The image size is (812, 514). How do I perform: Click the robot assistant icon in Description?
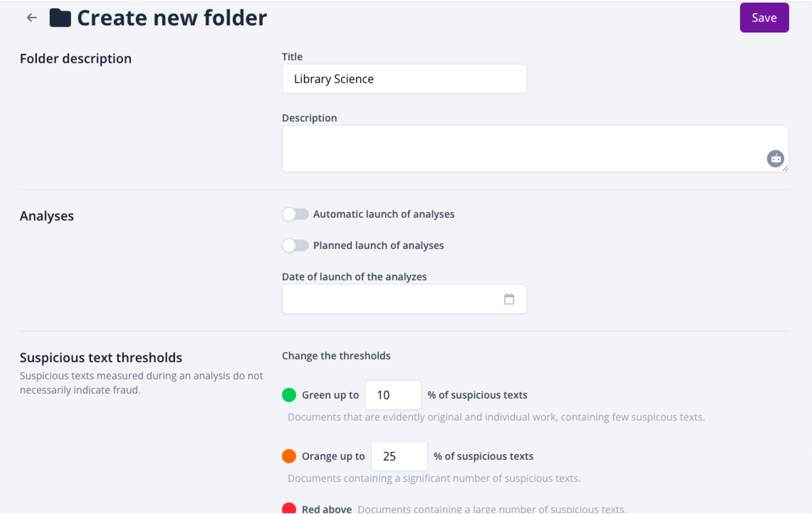coord(775,158)
